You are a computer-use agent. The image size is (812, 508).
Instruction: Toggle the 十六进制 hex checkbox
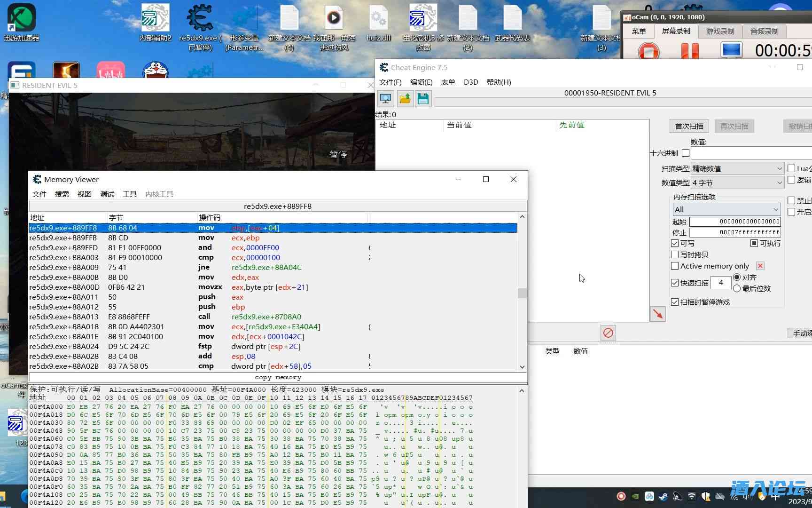point(686,153)
